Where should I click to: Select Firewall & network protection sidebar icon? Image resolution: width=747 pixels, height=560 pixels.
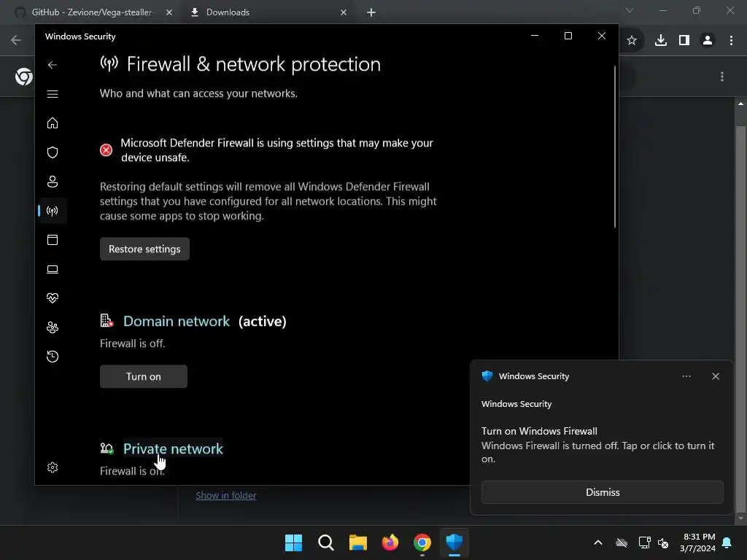tap(53, 211)
